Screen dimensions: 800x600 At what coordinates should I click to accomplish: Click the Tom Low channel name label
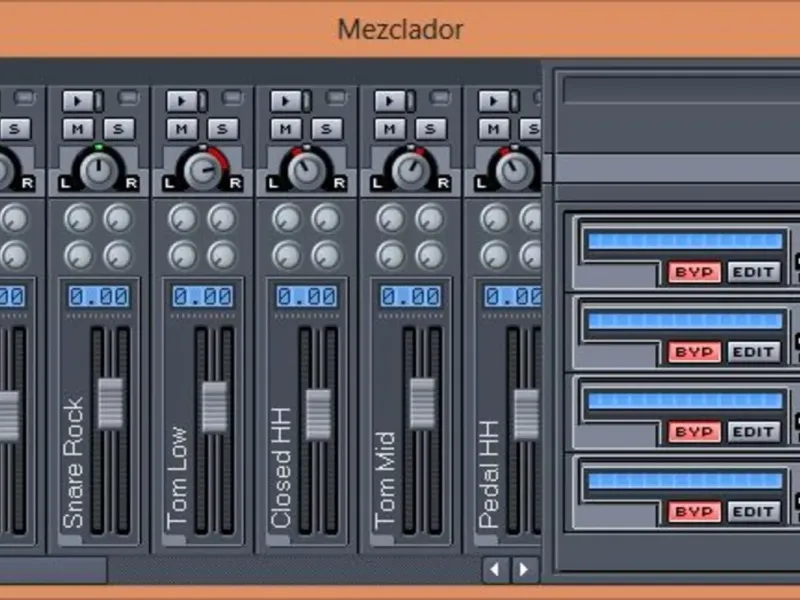pos(178,478)
